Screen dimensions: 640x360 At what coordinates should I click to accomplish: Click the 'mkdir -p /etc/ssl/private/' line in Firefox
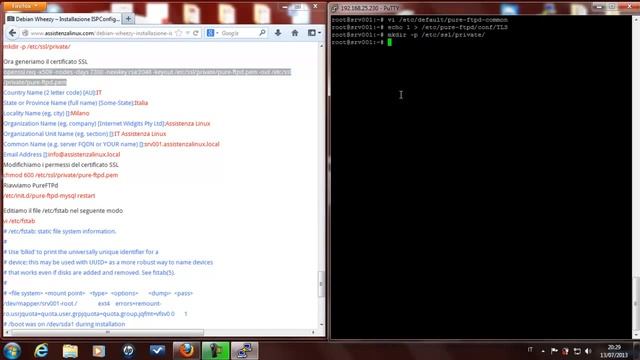pyautogui.click(x=37, y=47)
